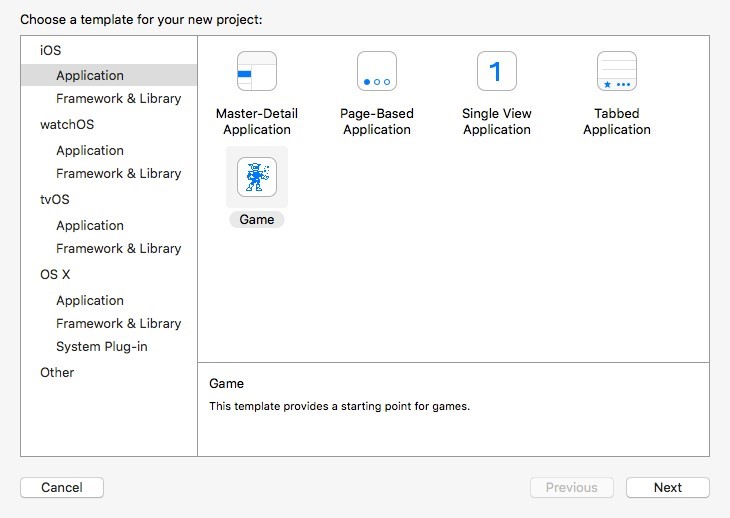The width and height of the screenshot is (730, 518).
Task: Pick the Single View Application template icon
Action: click(497, 72)
